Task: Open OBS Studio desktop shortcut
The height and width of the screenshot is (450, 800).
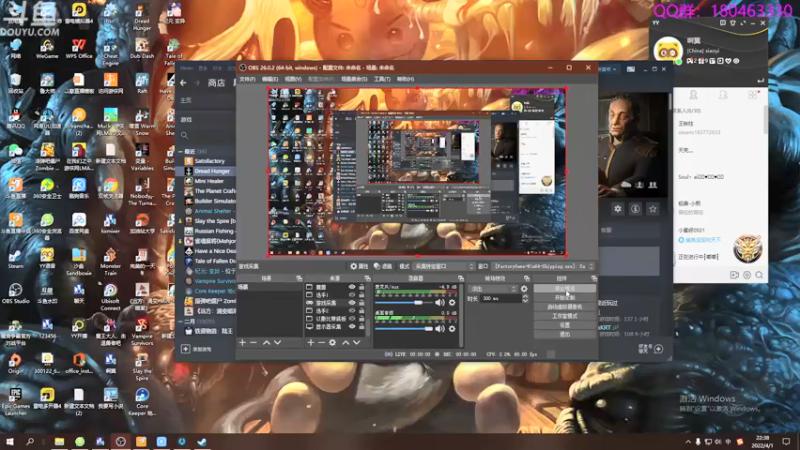Action: [x=15, y=293]
